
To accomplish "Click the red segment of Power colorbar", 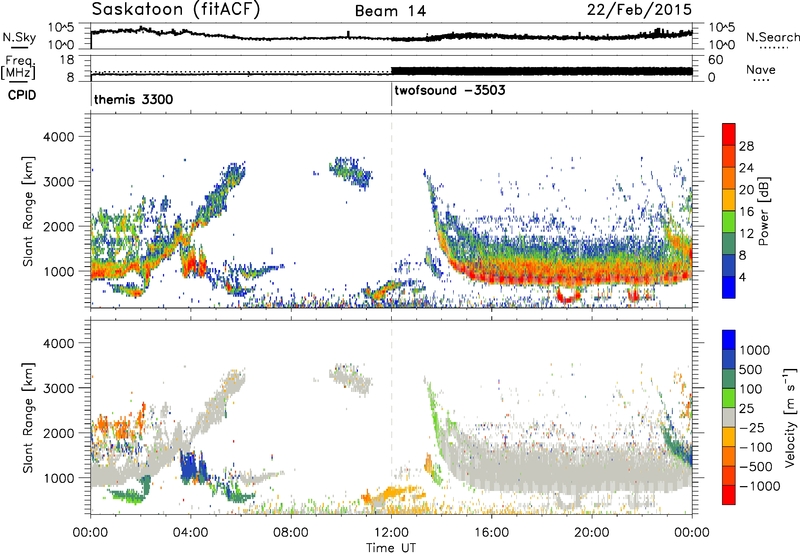I will click(729, 134).
